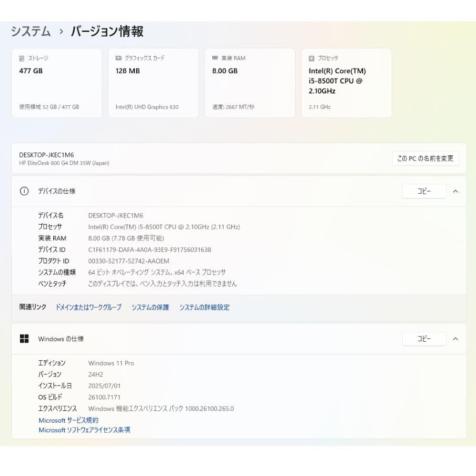Open the Microsoft ソフトウェアライセンス条項 link
The image size is (476, 476).
coord(84,430)
